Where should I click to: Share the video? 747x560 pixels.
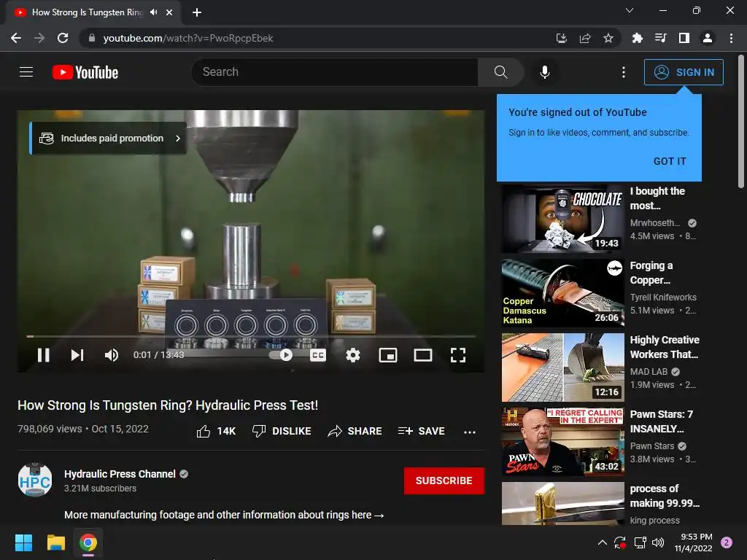click(355, 431)
